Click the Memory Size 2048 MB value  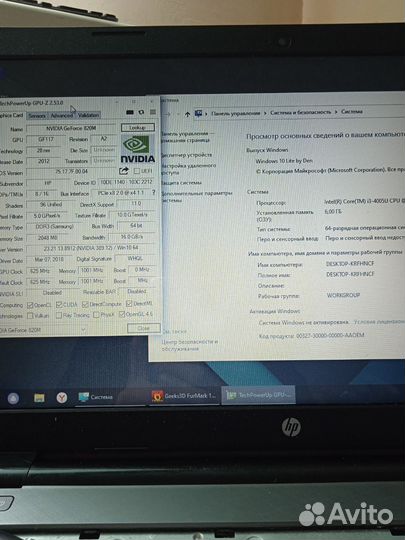48,238
